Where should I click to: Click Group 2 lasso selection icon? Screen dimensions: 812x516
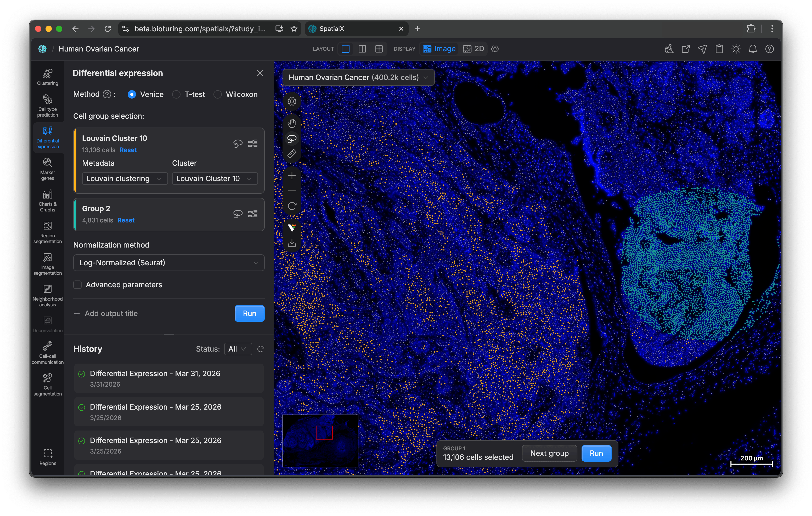pos(238,214)
